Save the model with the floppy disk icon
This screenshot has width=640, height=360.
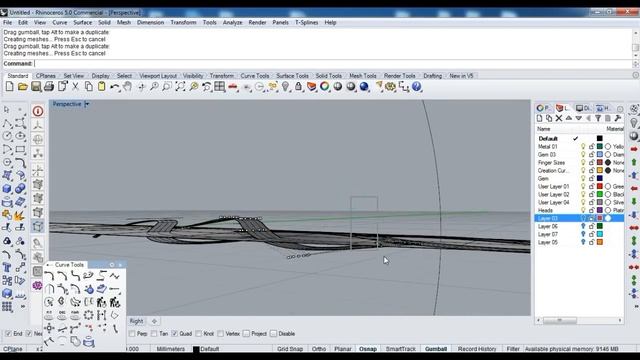pyautogui.click(x=36, y=87)
